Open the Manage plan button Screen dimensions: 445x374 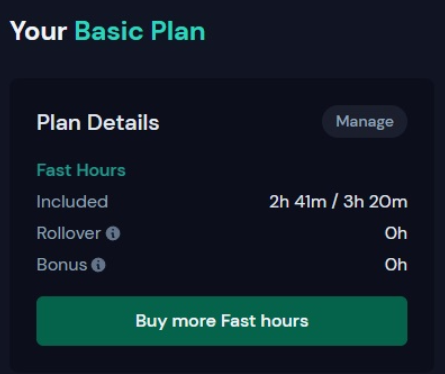365,122
